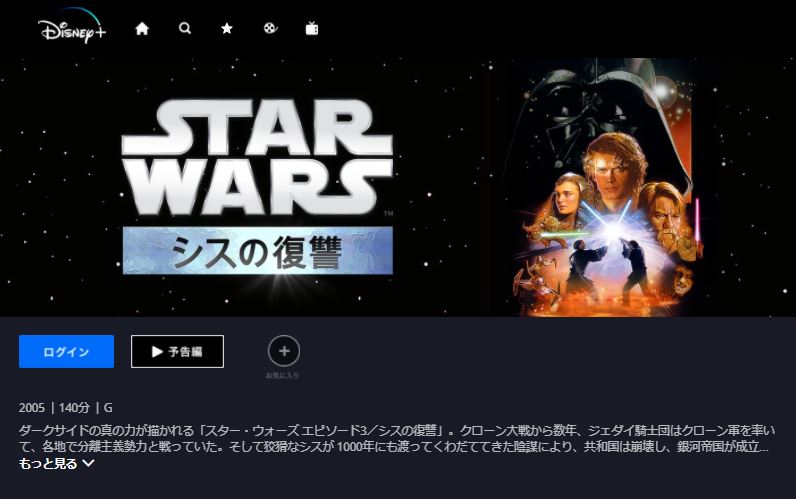The height and width of the screenshot is (499, 796).
Task: Click the blue ログイン button
Action: pyautogui.click(x=67, y=351)
